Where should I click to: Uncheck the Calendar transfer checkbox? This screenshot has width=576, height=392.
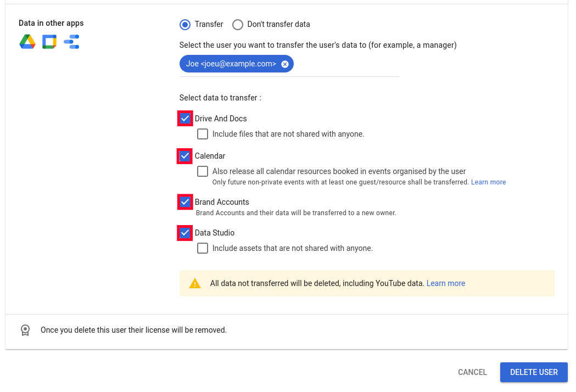(x=185, y=156)
